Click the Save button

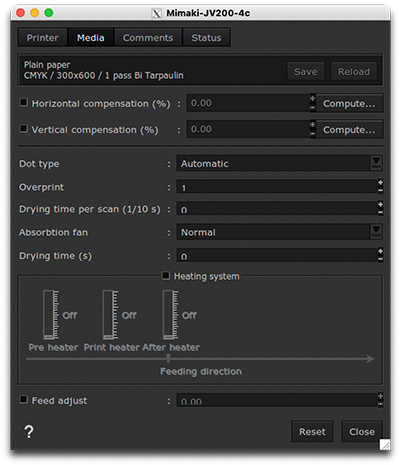(306, 72)
